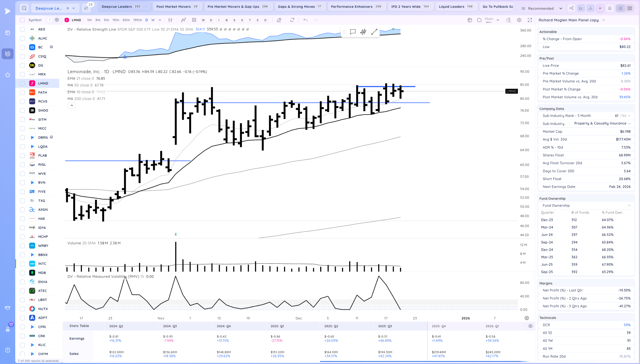The height and width of the screenshot is (364, 640).
Task: Select the eraser drawing tool
Action: tap(279, 20)
